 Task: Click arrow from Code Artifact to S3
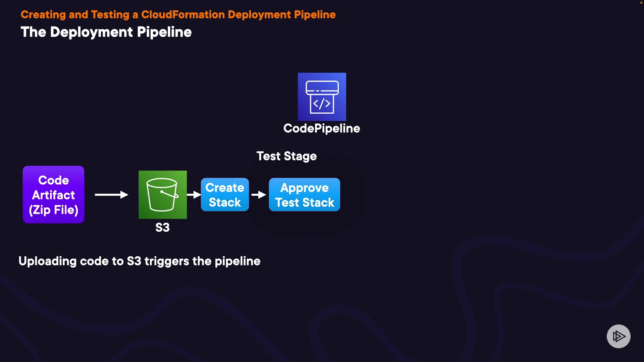[111, 195]
